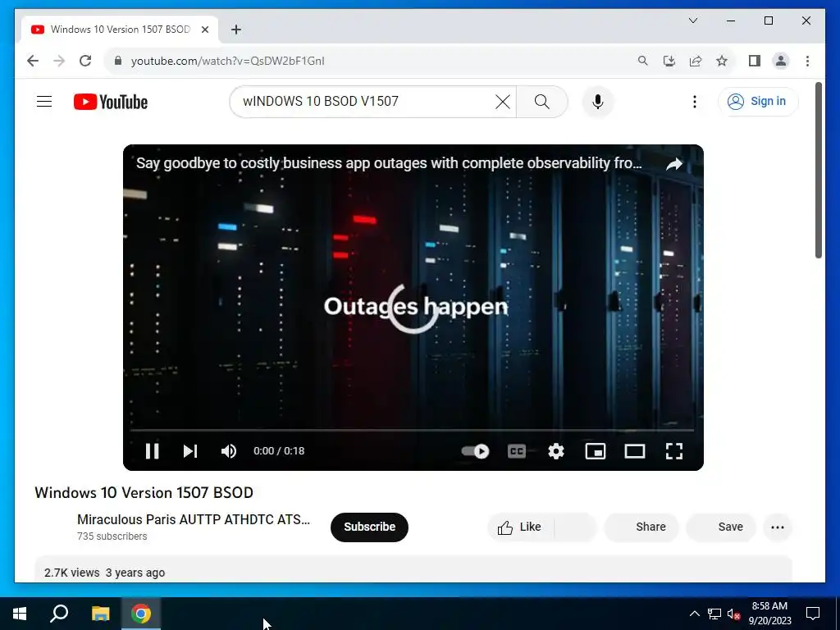Click the description showing 2.7K views
This screenshot has height=630, width=840.
pos(413,570)
